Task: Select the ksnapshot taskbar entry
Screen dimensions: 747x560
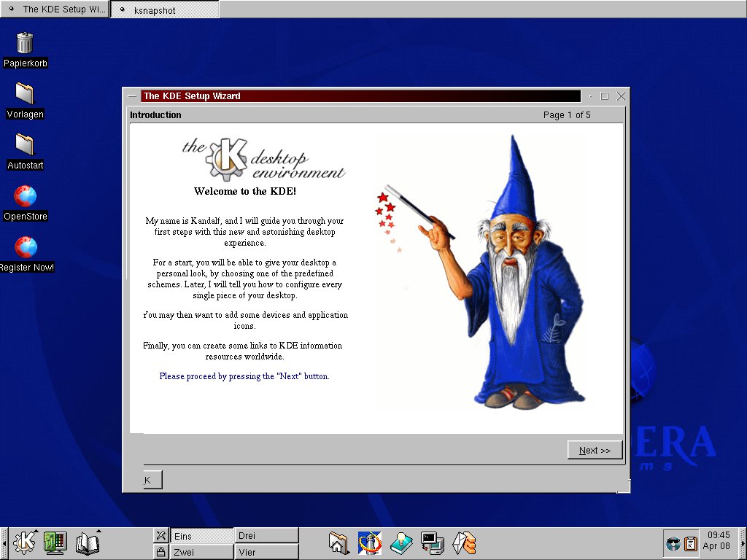Action: click(x=165, y=9)
